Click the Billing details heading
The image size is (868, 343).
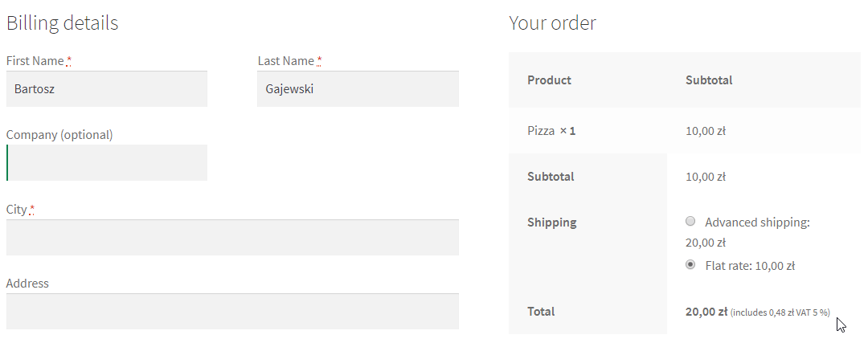(62, 23)
